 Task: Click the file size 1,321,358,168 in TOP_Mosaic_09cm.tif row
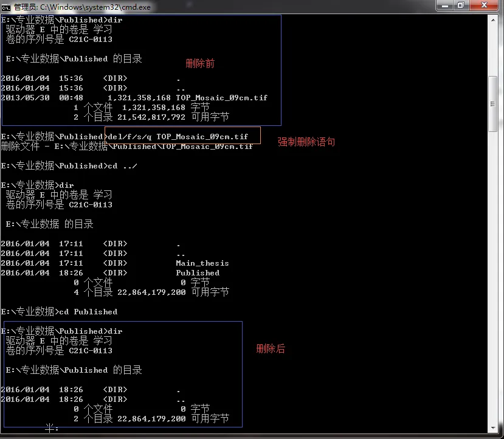click(x=139, y=98)
